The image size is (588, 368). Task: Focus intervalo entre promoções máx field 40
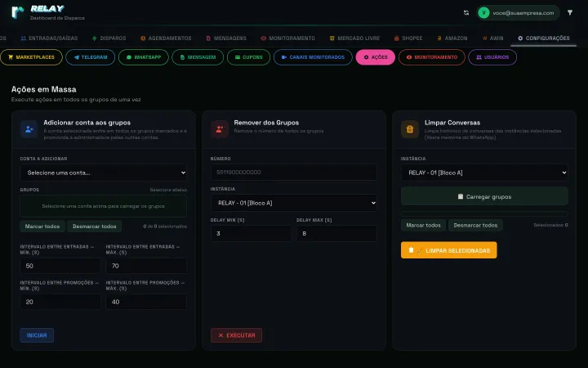point(146,302)
